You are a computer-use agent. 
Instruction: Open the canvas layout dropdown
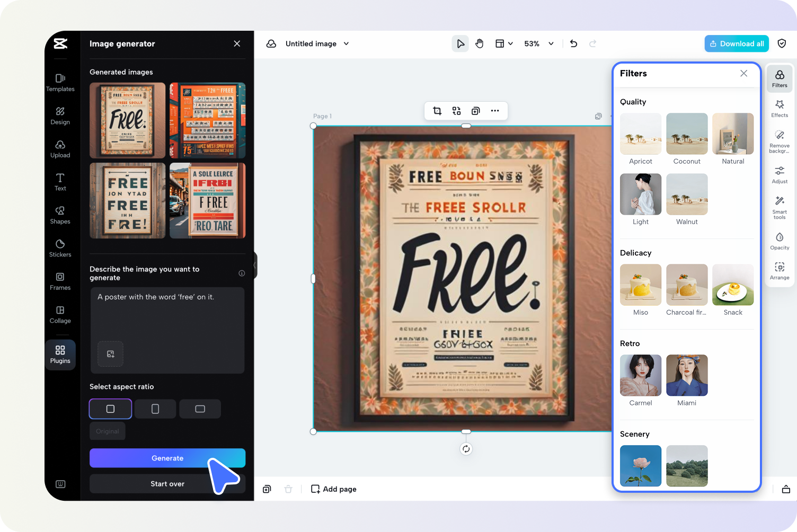(x=504, y=44)
